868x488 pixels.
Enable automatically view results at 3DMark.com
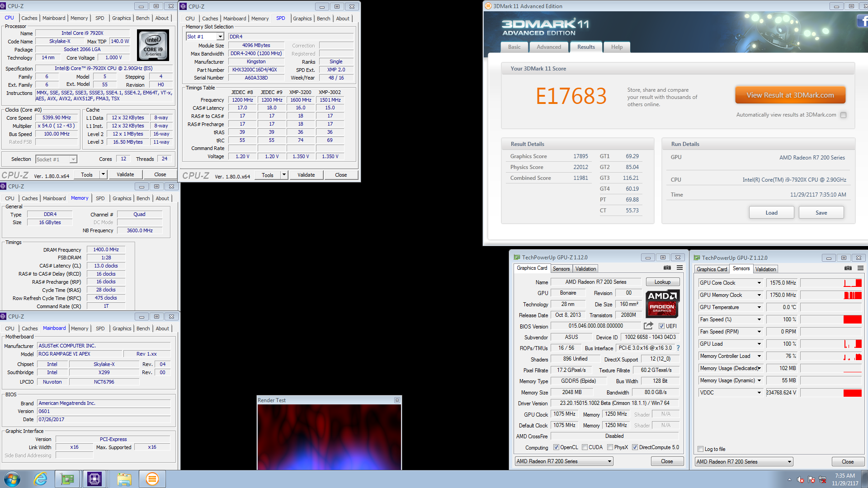click(843, 115)
